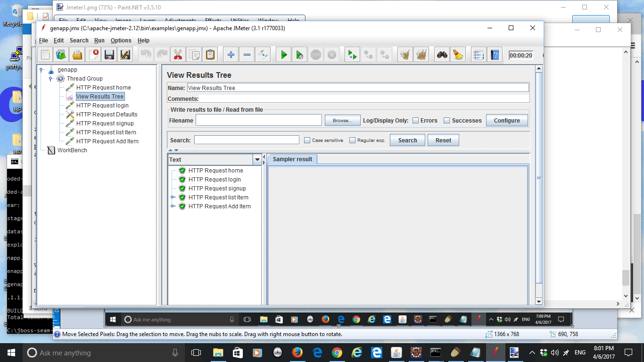
Task: Click the binoculars Search icon
Action: point(442,55)
